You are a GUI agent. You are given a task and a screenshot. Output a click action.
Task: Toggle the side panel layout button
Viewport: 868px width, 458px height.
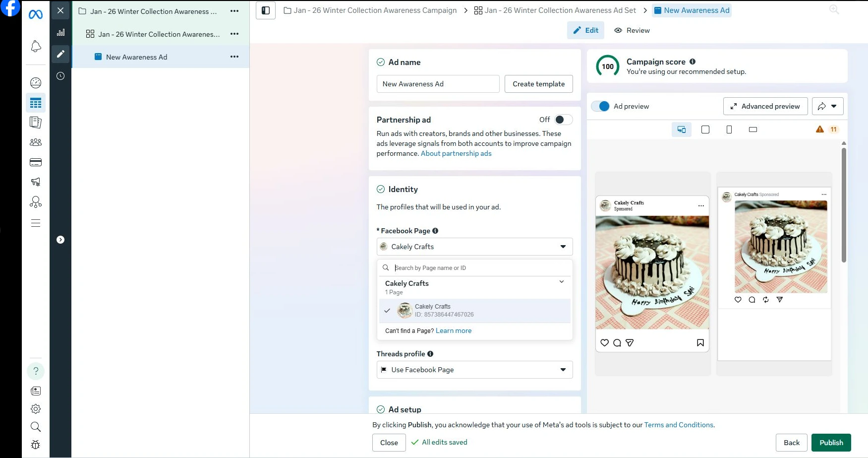coord(266,10)
